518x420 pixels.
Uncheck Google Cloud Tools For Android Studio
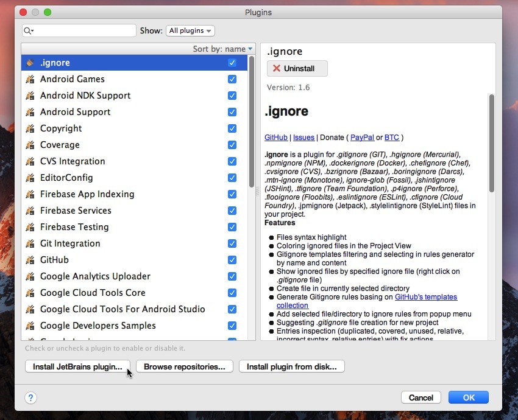(232, 309)
